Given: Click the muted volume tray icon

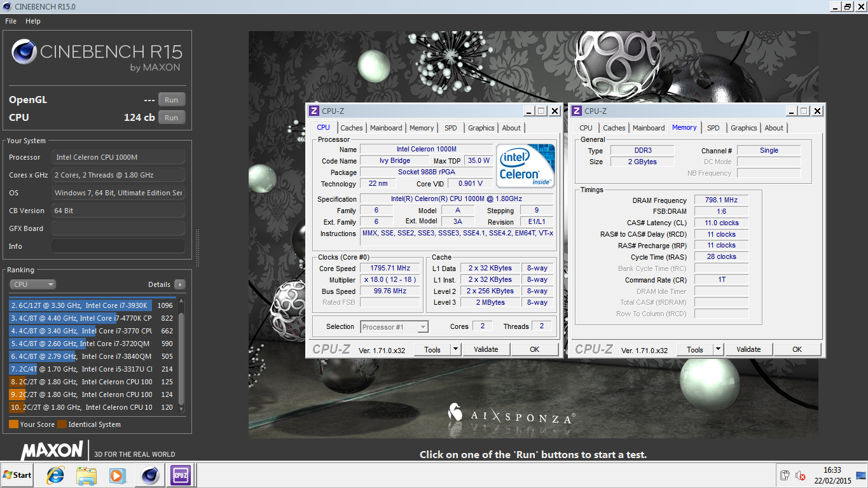Looking at the screenshot, I should (801, 475).
